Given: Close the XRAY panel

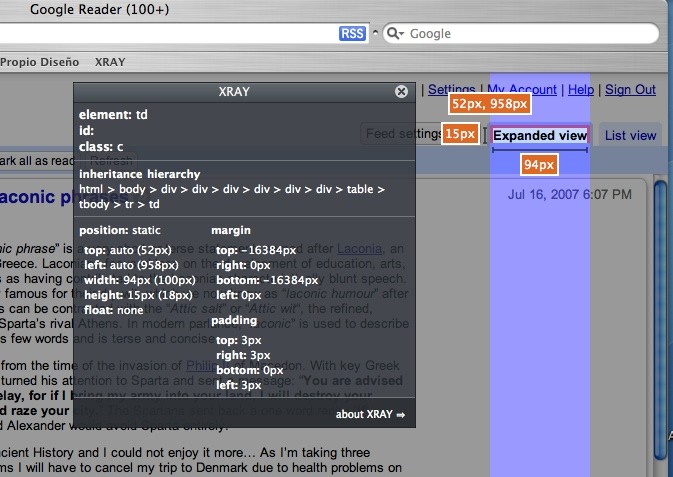Looking at the screenshot, I should point(401,91).
